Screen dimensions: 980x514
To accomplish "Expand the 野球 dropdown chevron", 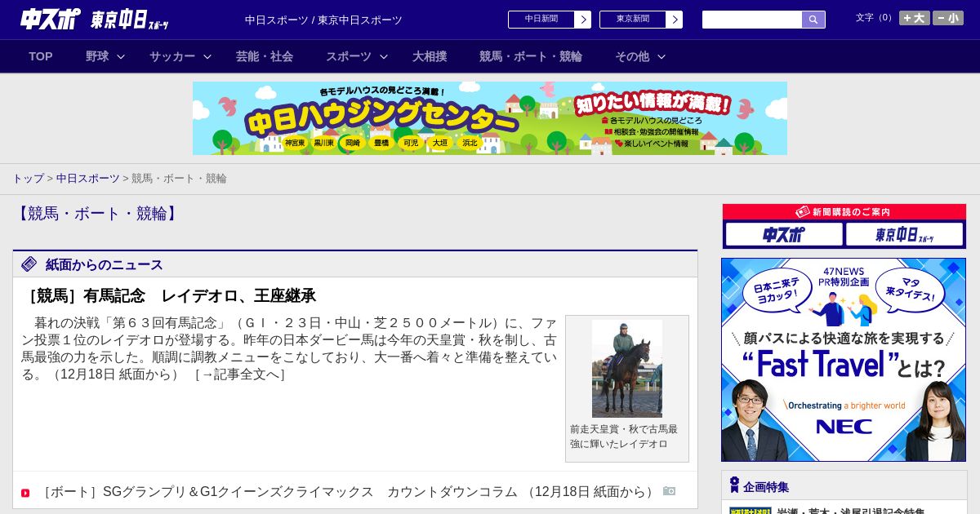I will 121,56.
